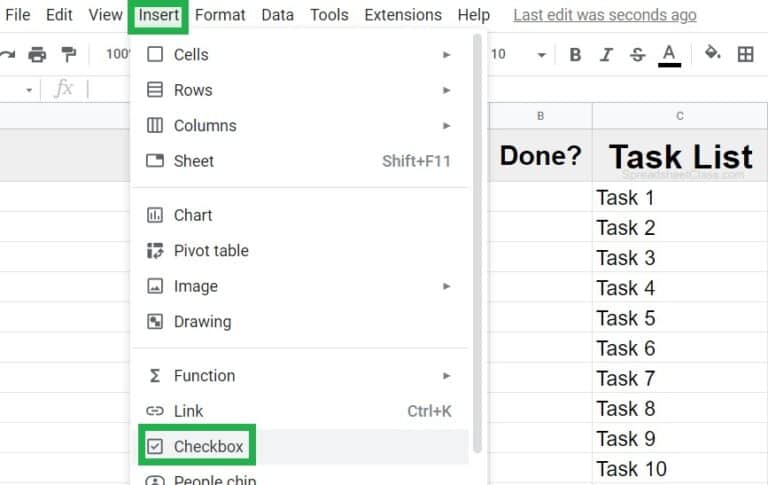This screenshot has height=485, width=768.
Task: Open the Extensions menu
Action: [x=403, y=15]
